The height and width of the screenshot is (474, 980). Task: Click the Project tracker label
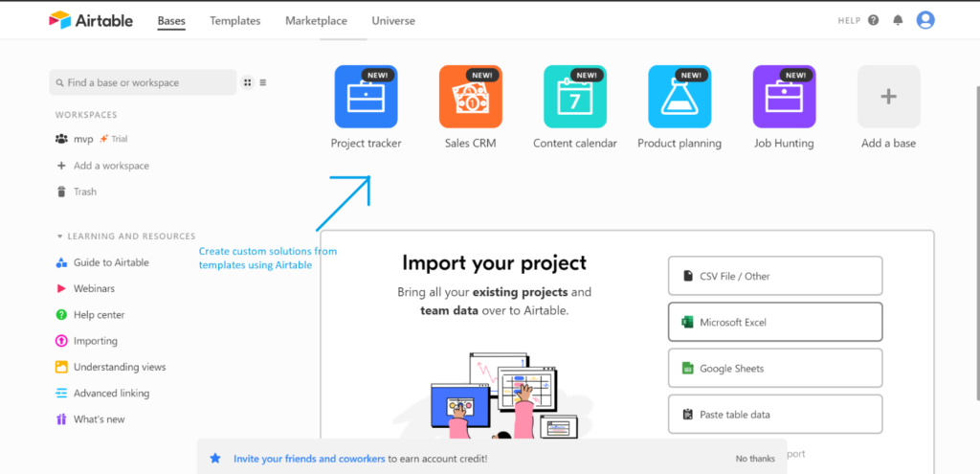pos(367,144)
